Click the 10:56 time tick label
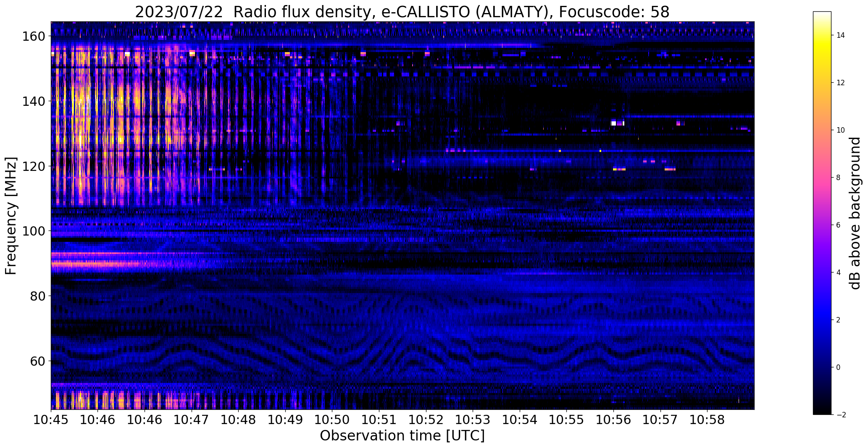 (x=614, y=420)
